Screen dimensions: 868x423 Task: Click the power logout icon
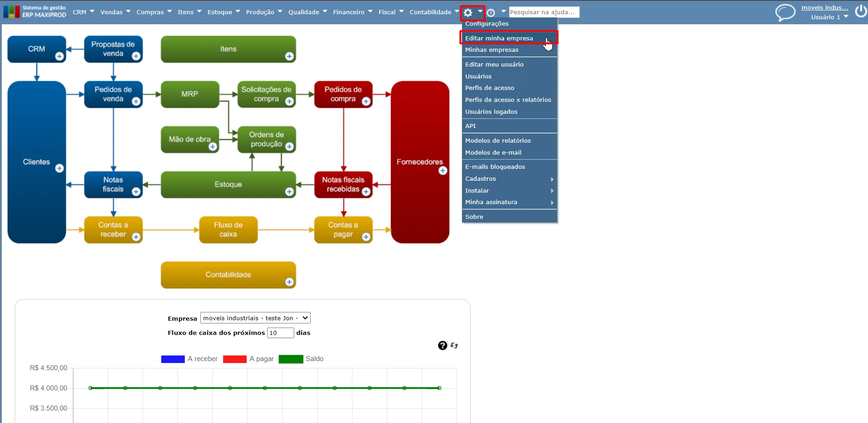point(861,11)
